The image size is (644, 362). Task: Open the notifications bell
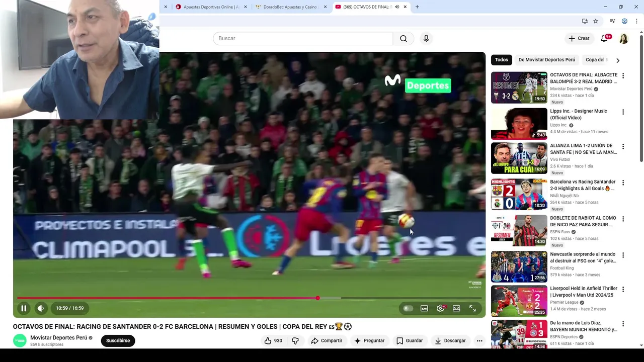pyautogui.click(x=604, y=39)
